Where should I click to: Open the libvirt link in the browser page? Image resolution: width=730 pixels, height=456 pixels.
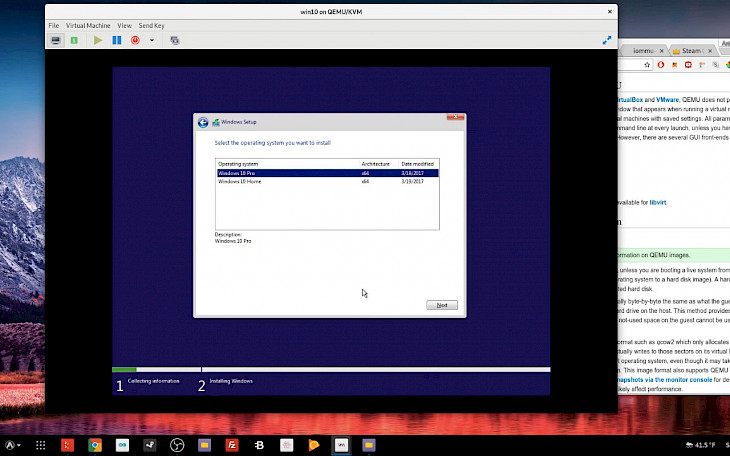coord(658,203)
